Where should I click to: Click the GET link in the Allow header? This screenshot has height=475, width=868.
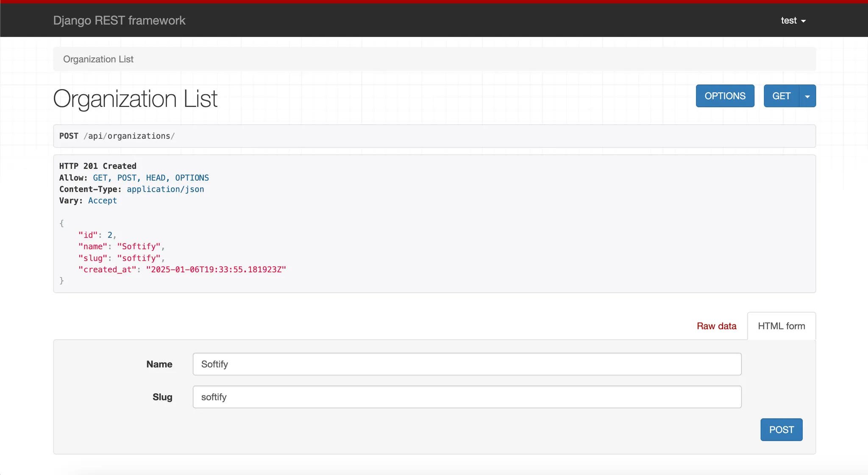100,178
